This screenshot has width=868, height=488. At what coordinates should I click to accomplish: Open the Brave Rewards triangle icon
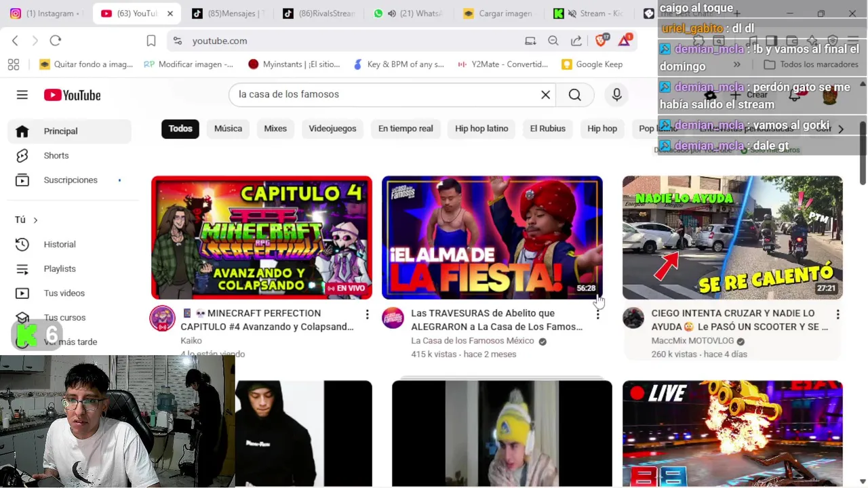tap(625, 41)
